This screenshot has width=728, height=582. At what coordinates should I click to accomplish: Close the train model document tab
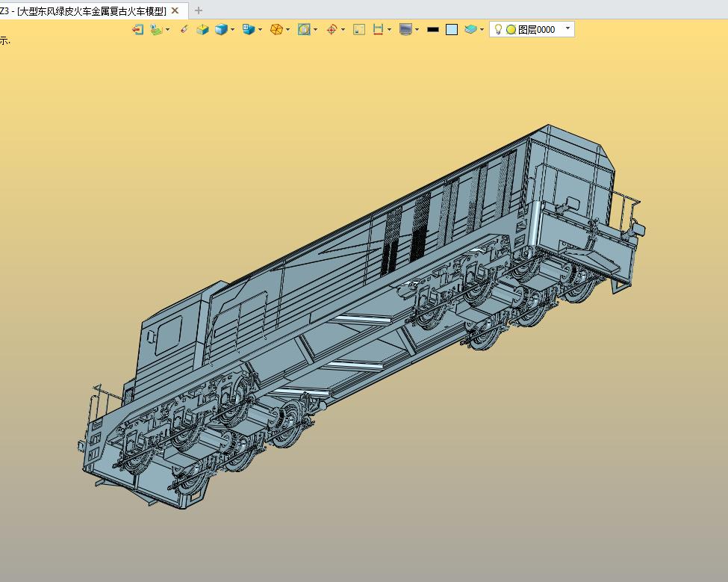tap(175, 10)
